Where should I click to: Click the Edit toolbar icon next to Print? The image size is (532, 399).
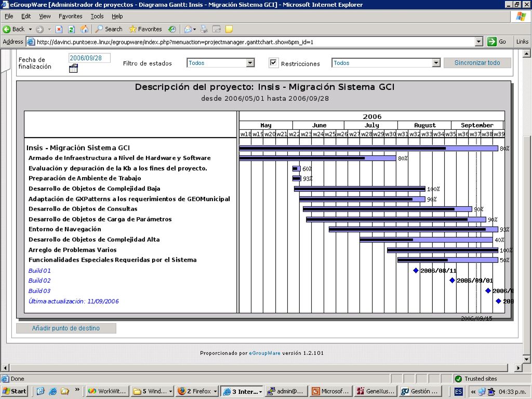[x=217, y=29]
